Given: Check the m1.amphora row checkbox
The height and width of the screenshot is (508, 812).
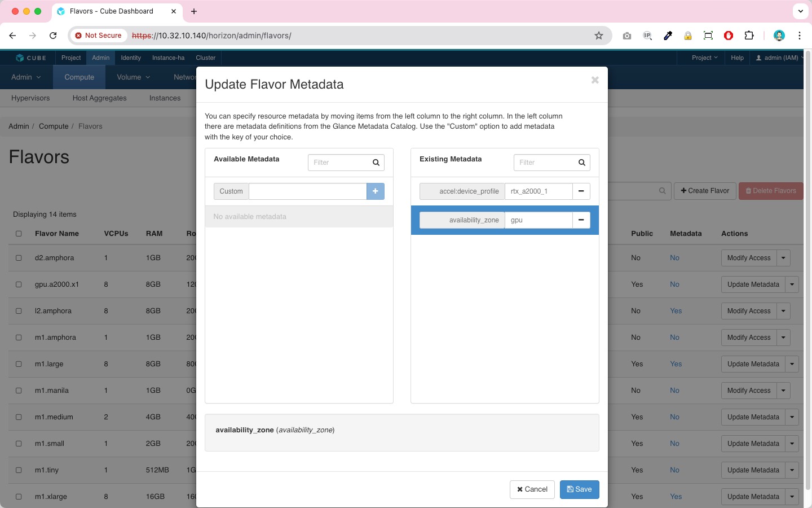Looking at the screenshot, I should (x=19, y=338).
